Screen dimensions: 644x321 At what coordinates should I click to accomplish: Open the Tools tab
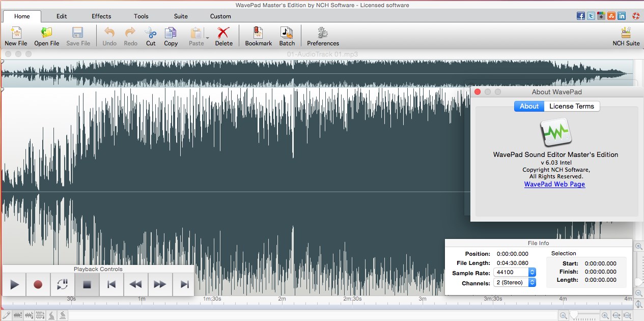[141, 16]
